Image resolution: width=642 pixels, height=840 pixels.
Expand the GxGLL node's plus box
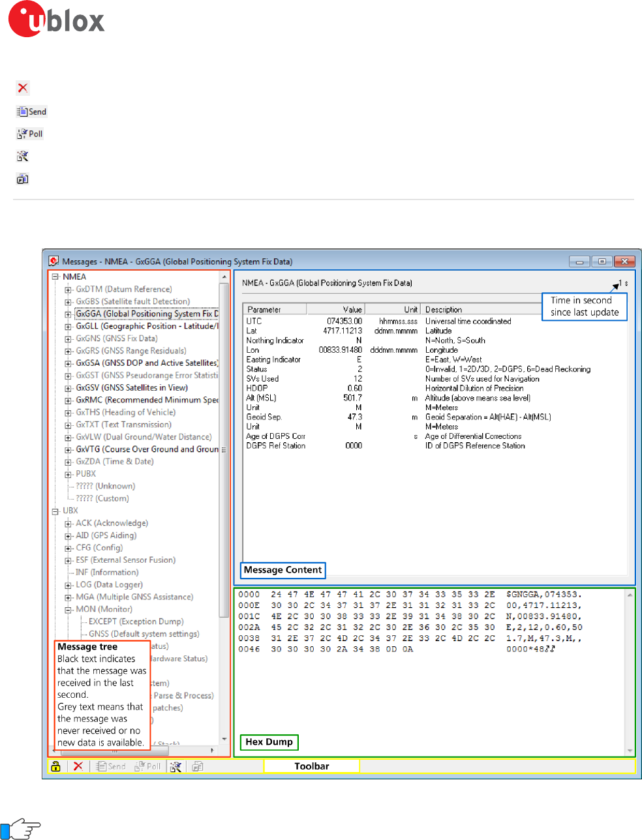(69, 327)
